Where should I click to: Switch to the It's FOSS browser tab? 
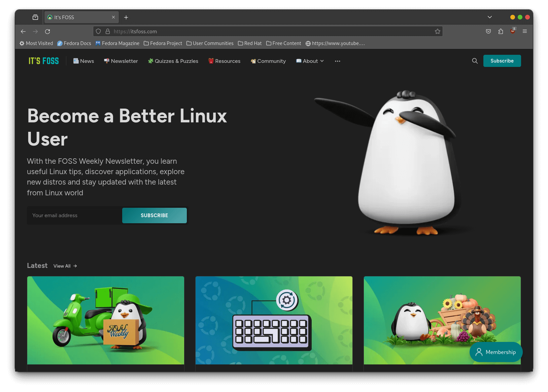coord(78,17)
